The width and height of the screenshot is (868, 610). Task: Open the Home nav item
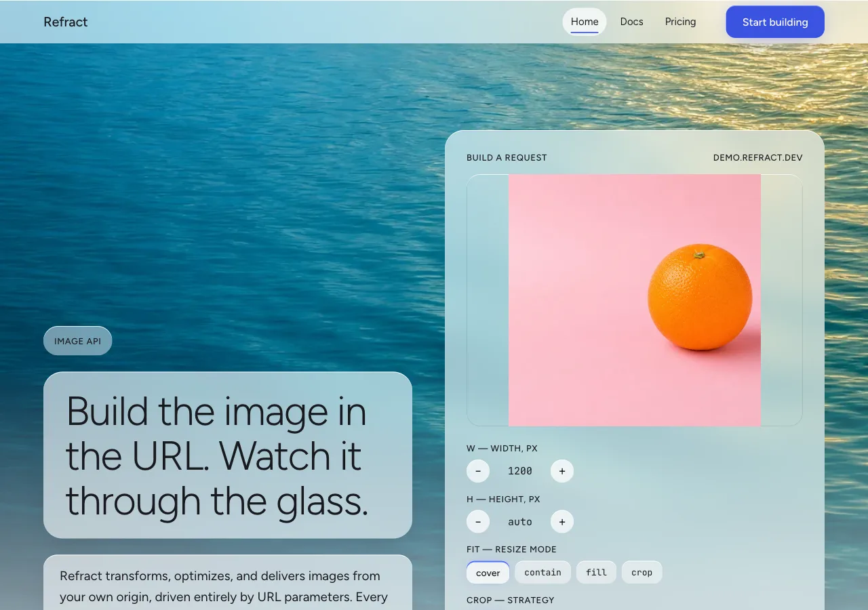585,22
